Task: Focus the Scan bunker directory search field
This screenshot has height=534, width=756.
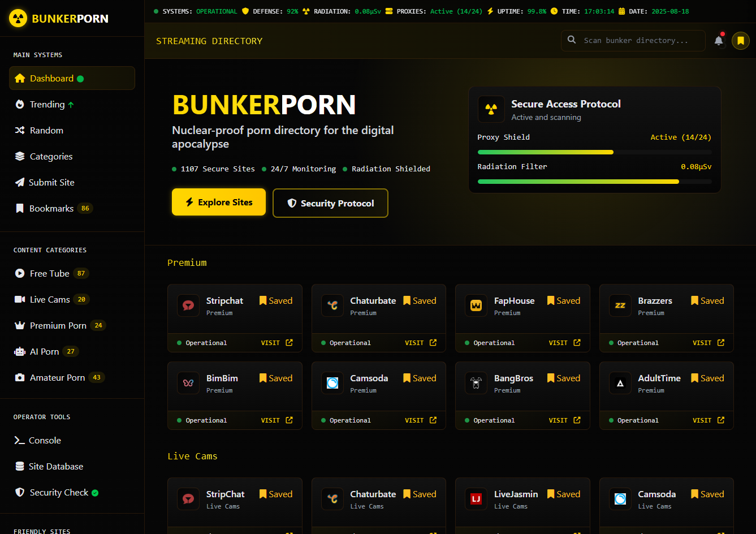Action: click(633, 41)
